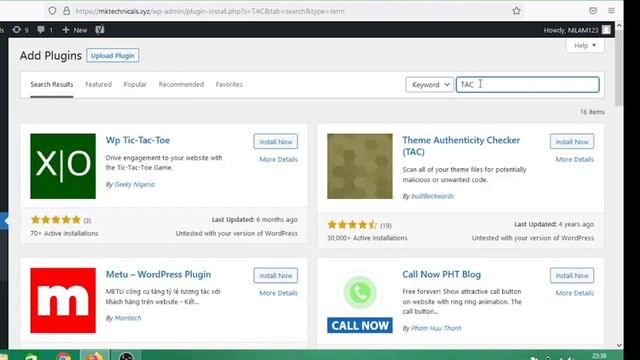Click the Wp Tic-Tac-Toe star rating
The height and width of the screenshot is (360, 640).
click(56, 220)
